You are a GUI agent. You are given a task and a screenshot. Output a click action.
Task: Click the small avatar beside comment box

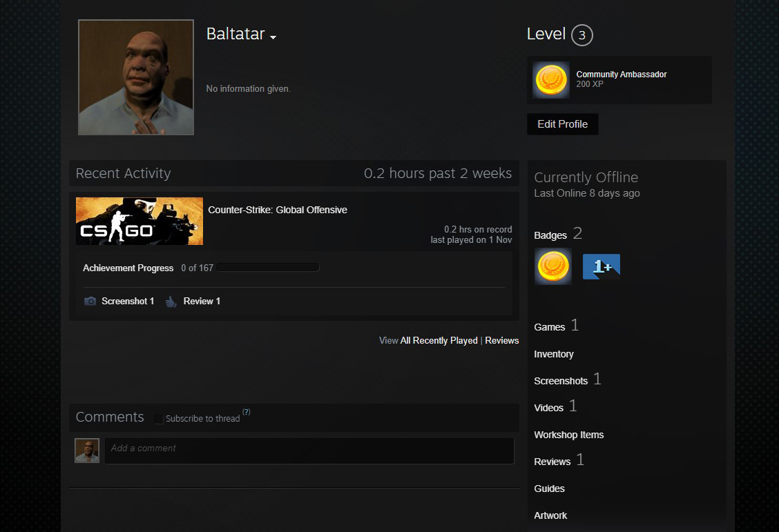(x=87, y=451)
